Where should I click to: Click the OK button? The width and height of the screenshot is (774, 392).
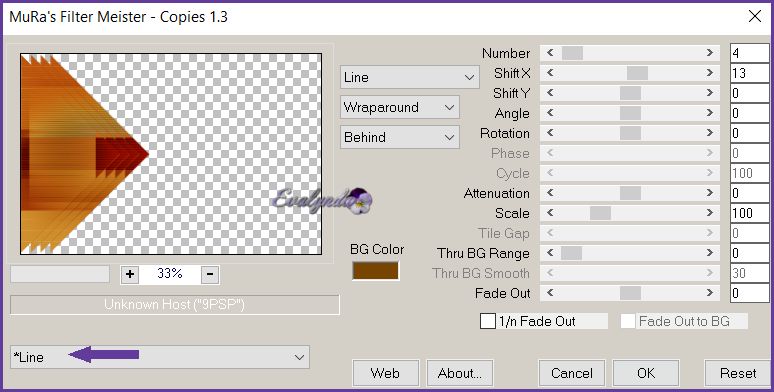[x=646, y=373]
